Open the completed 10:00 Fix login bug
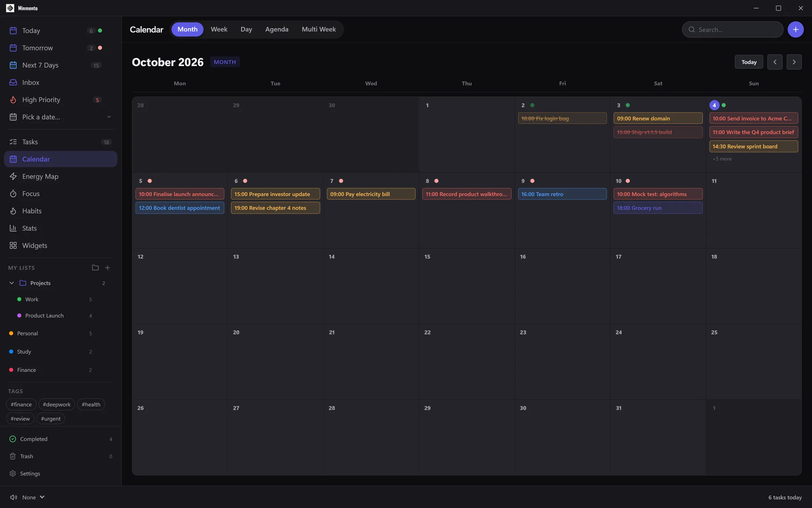 562,118
